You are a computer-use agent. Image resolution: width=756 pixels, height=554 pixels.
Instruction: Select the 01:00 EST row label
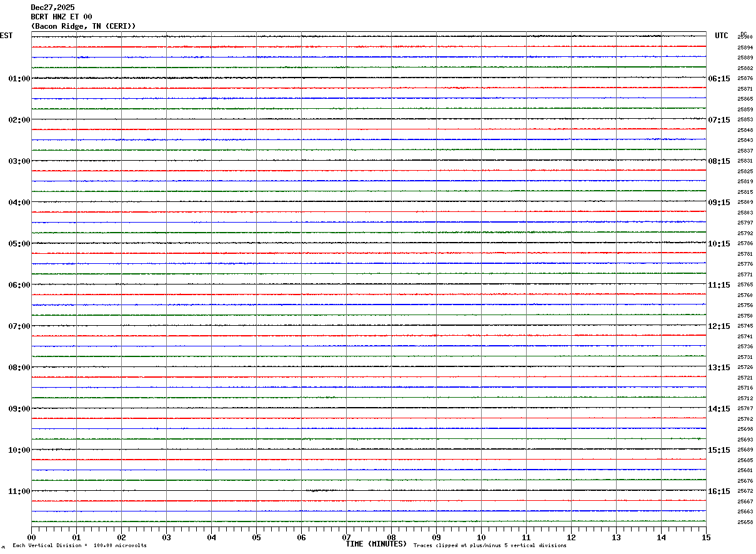pos(19,79)
